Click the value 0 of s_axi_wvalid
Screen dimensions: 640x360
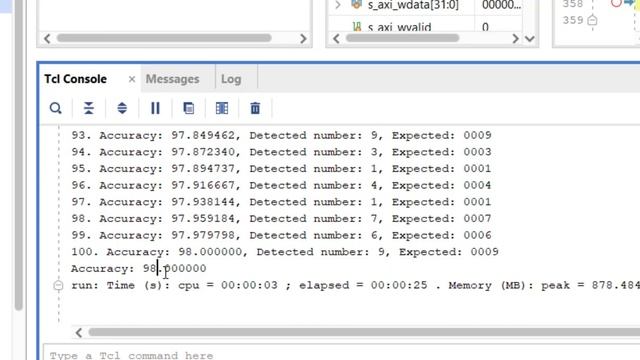(x=485, y=27)
